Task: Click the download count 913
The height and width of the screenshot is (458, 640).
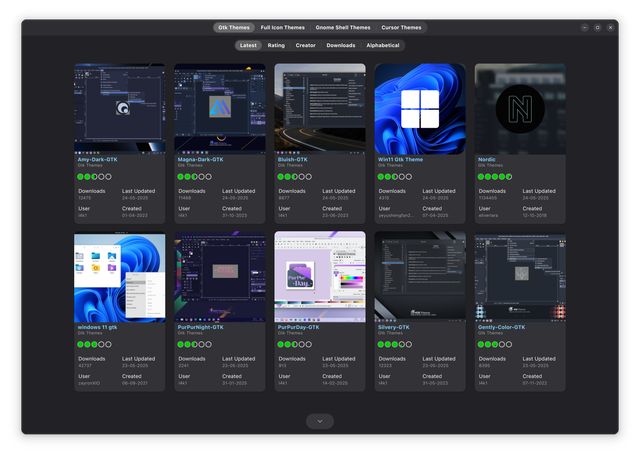Action: (x=282, y=366)
